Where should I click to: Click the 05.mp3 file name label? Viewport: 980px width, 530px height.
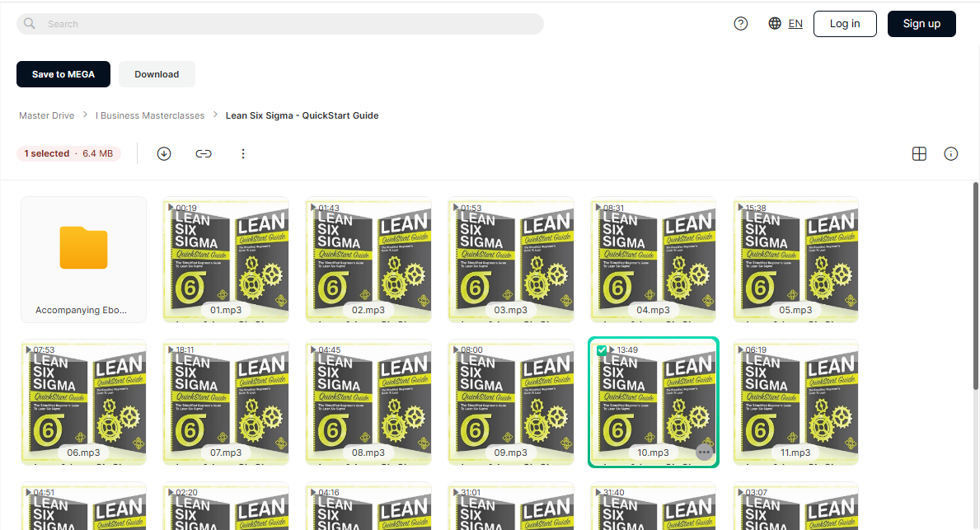click(795, 310)
